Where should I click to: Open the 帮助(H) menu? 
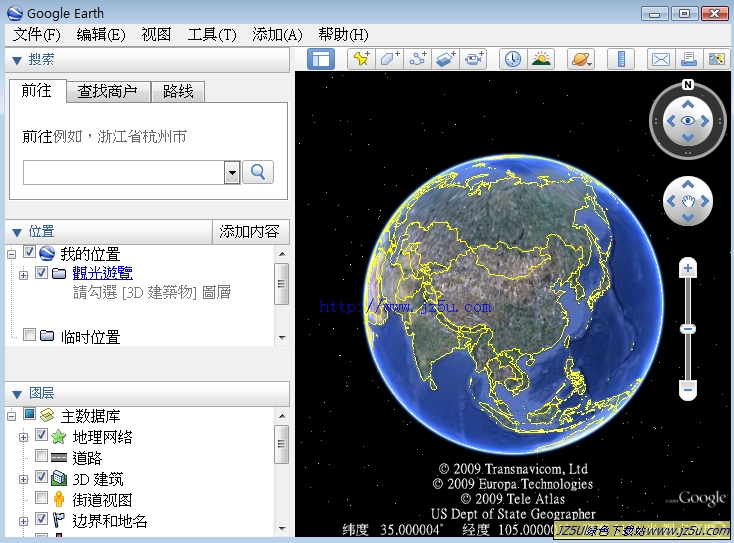(343, 35)
